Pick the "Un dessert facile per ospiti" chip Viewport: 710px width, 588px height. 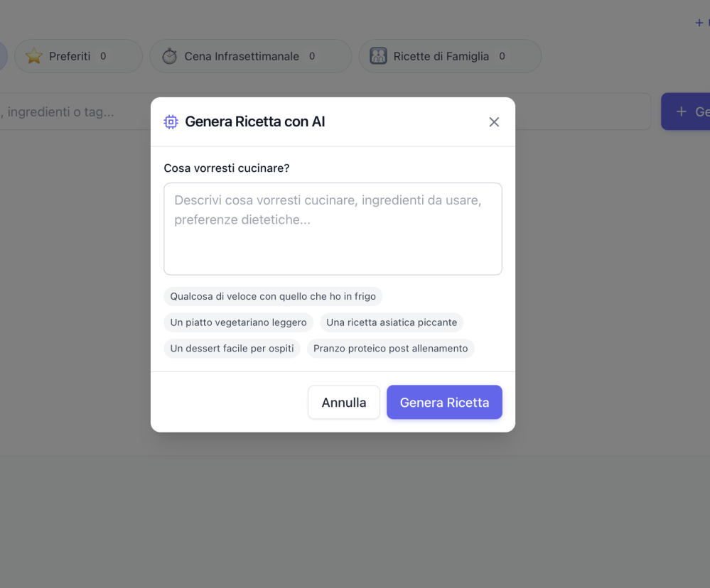(232, 349)
